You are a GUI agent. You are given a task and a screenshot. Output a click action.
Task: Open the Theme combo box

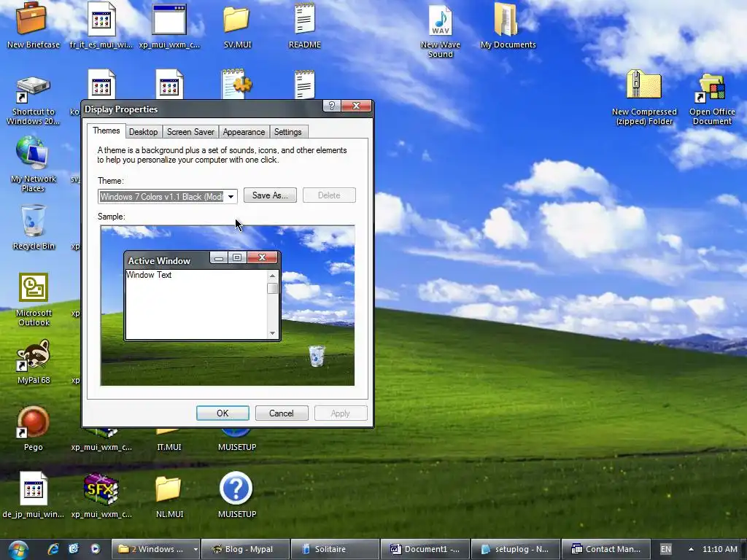point(167,197)
